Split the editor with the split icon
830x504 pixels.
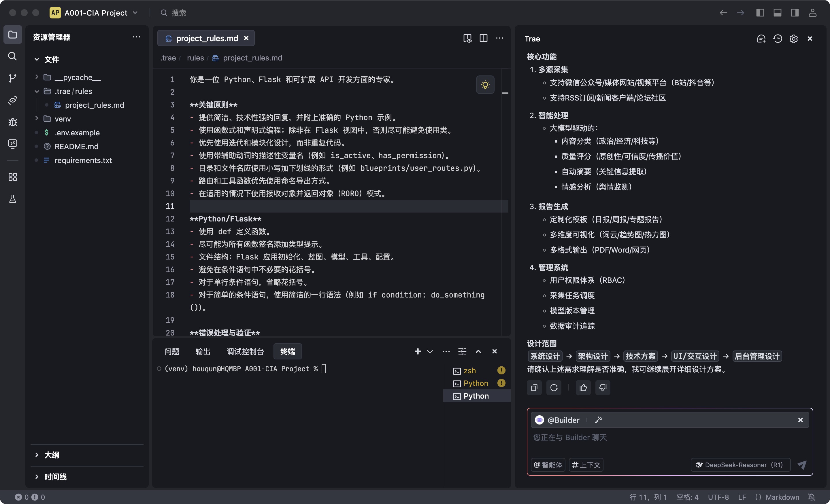coord(483,38)
